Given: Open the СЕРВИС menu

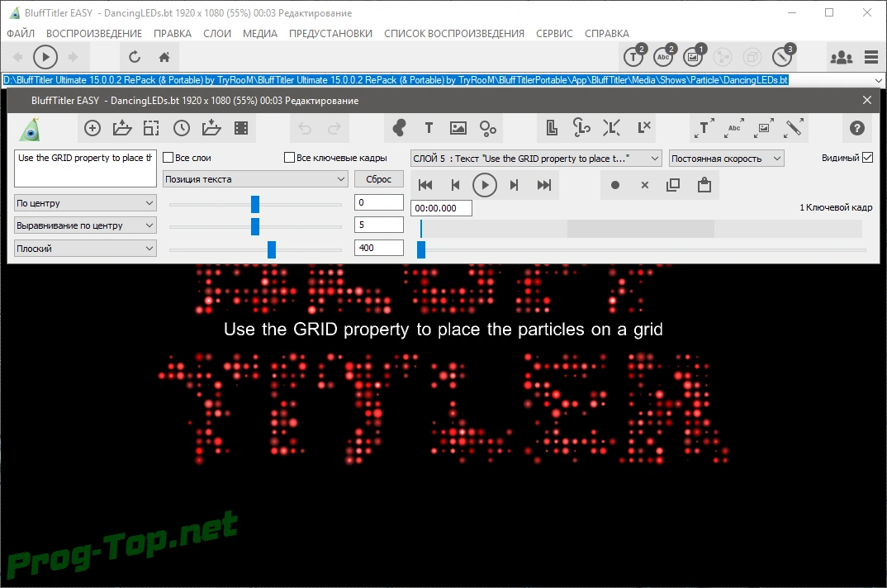Looking at the screenshot, I should 554,33.
